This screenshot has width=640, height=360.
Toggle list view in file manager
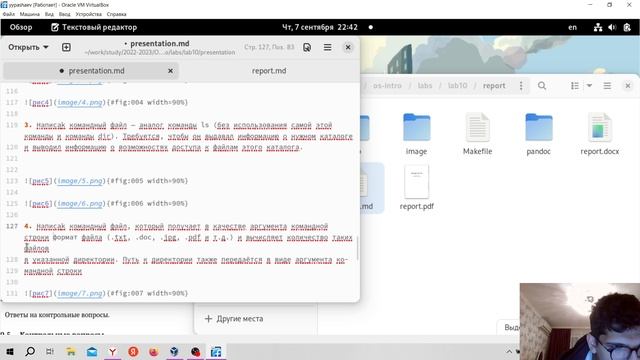coord(575,86)
